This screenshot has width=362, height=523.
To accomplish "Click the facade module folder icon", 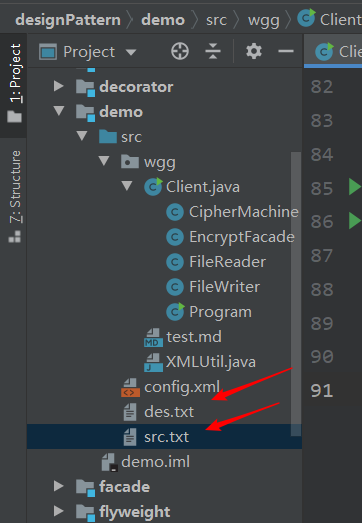I will pyautogui.click(x=85, y=487).
